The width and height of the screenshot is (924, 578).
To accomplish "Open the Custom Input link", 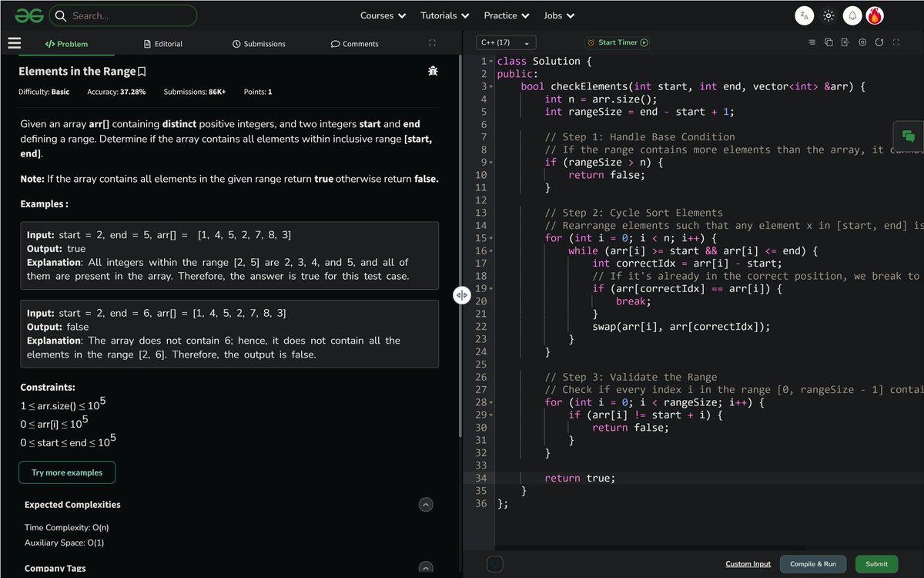I will 748,564.
